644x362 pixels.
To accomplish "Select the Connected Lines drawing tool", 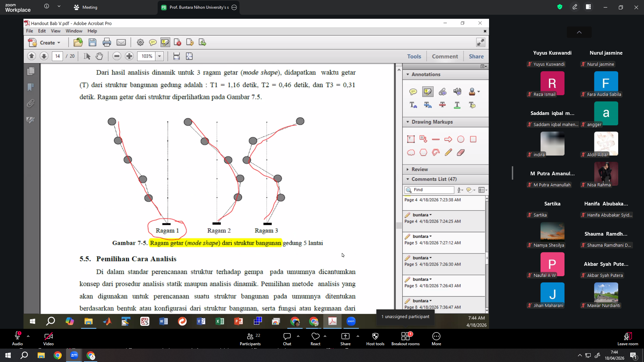I will [436, 153].
